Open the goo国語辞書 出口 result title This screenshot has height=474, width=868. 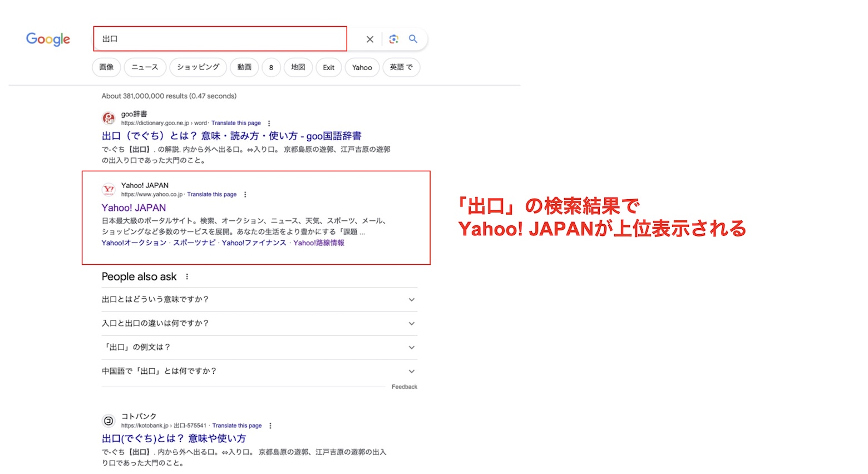coord(231,136)
